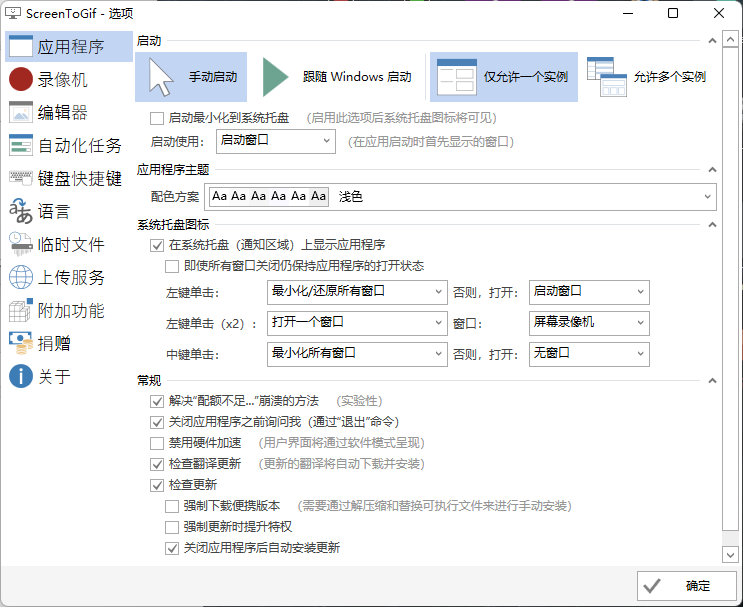Click the blue 关于 info icon
This screenshot has height=607, width=743.
(21, 376)
